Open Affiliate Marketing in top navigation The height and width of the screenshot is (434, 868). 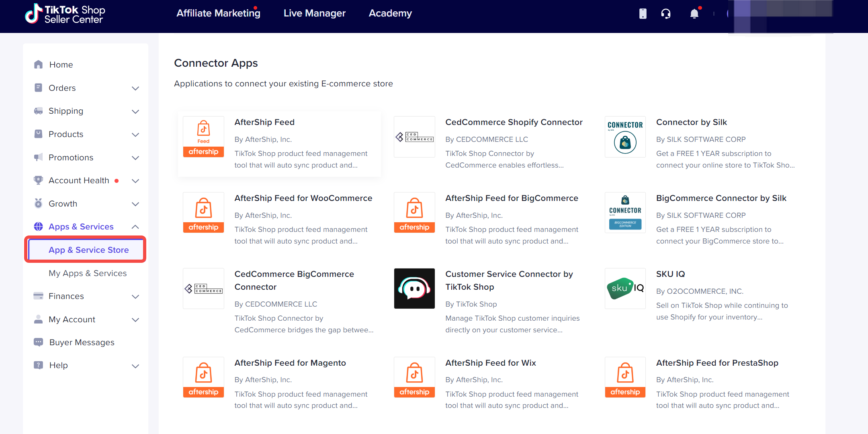tap(218, 13)
